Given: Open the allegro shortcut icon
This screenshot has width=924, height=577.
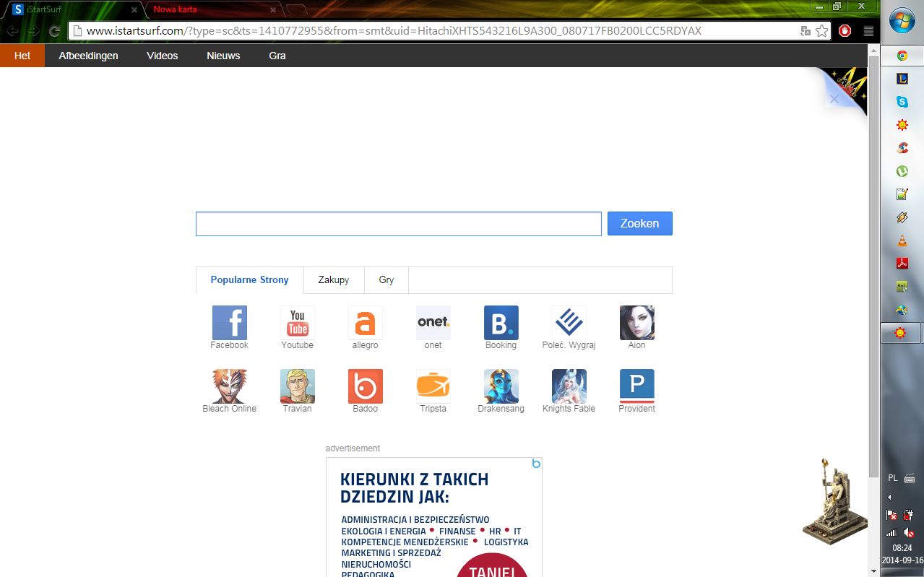Looking at the screenshot, I should (x=366, y=322).
